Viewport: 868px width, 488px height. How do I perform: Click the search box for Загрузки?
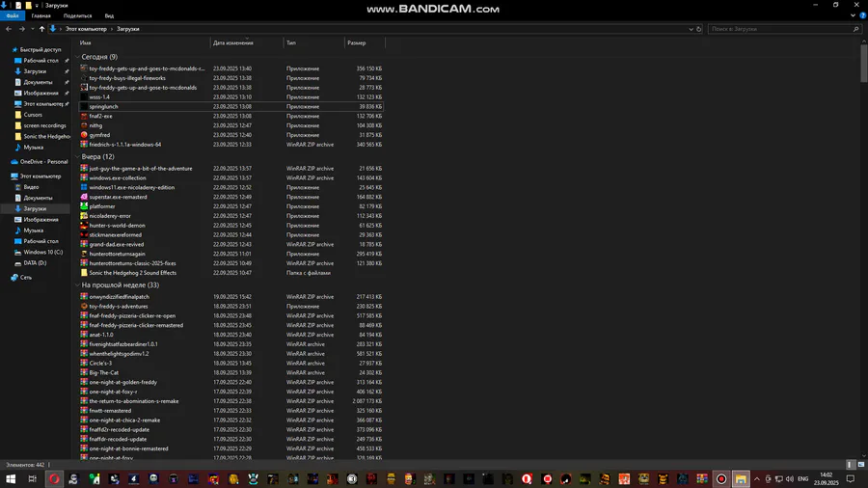(780, 29)
